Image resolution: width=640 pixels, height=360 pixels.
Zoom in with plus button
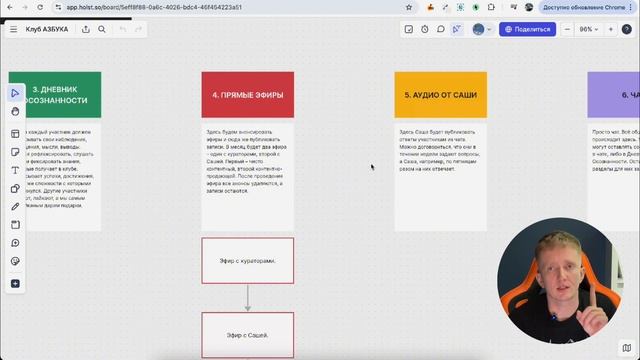[611, 29]
